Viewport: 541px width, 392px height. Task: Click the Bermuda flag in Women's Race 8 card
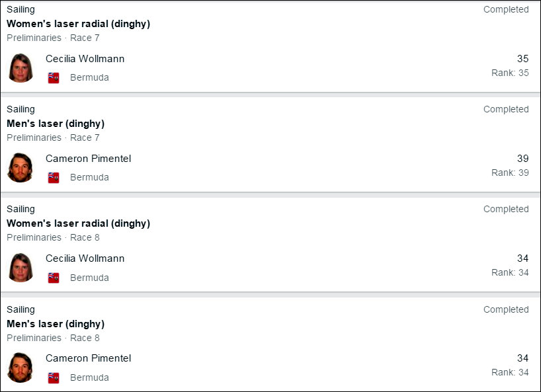[x=54, y=278]
